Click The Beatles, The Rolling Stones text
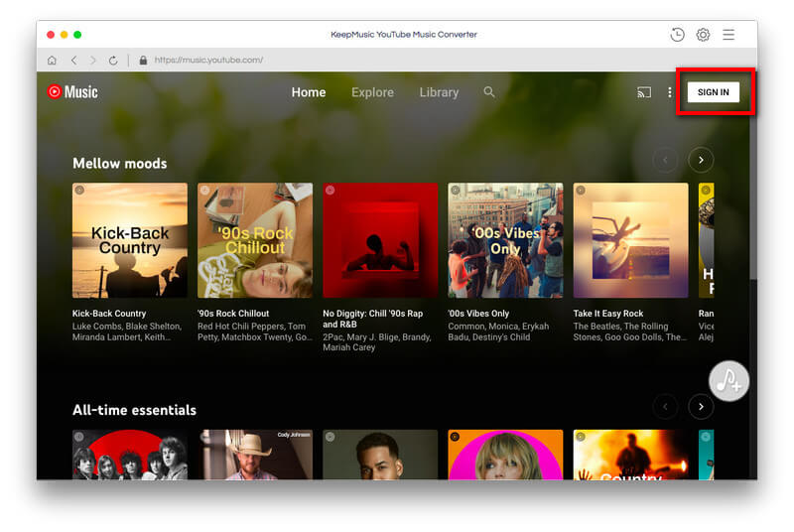This screenshot has height=532, width=794. tap(629, 332)
